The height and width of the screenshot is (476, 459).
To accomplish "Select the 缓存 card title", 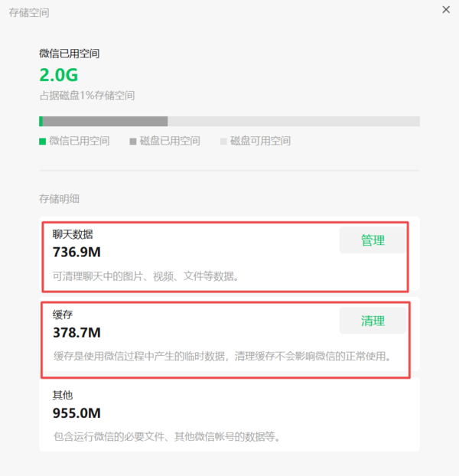I will point(63,315).
